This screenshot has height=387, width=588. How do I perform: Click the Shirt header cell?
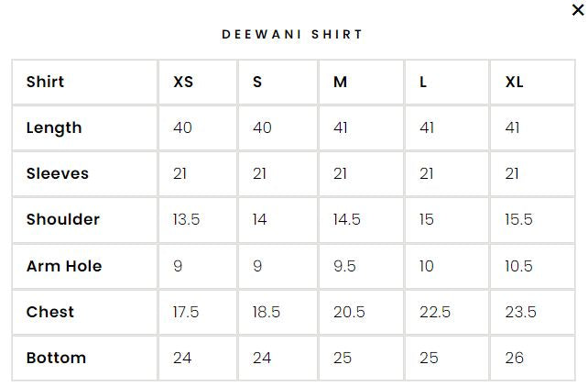45,82
